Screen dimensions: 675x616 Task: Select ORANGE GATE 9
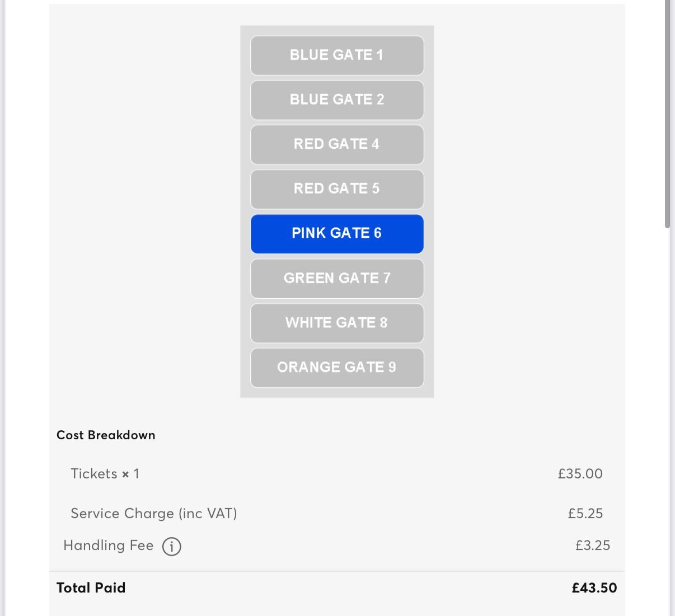tap(337, 368)
